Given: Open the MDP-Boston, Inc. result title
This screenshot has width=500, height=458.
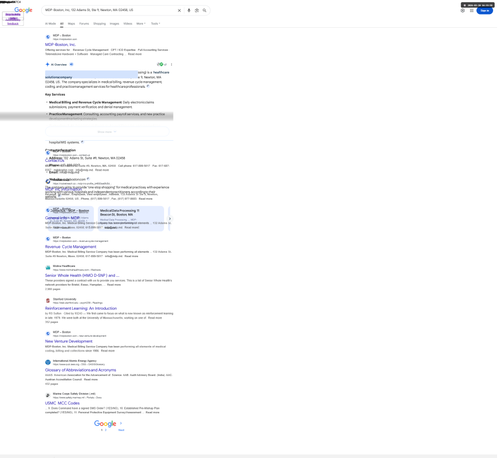Looking at the screenshot, I should point(60,44).
